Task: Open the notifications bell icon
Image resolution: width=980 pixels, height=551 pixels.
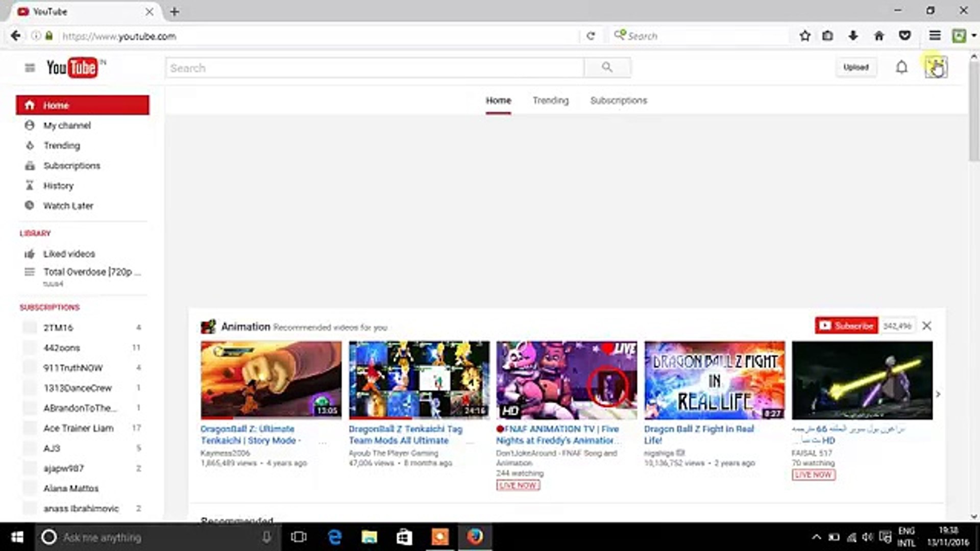Action: (x=901, y=67)
